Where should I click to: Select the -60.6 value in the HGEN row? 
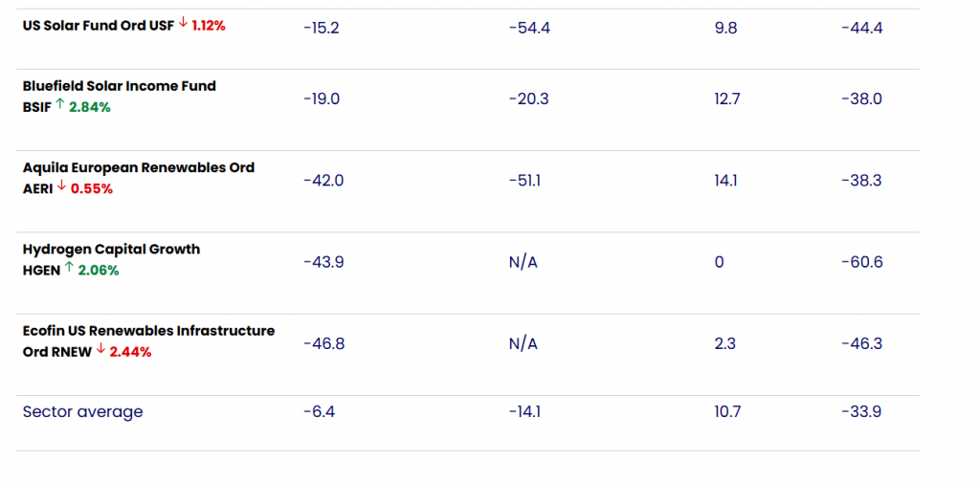[861, 262]
